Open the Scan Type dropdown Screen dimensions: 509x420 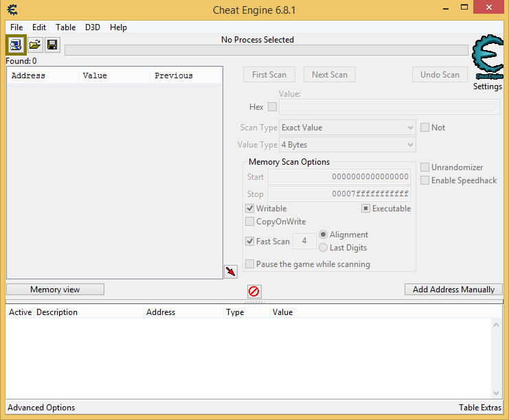[348, 128]
